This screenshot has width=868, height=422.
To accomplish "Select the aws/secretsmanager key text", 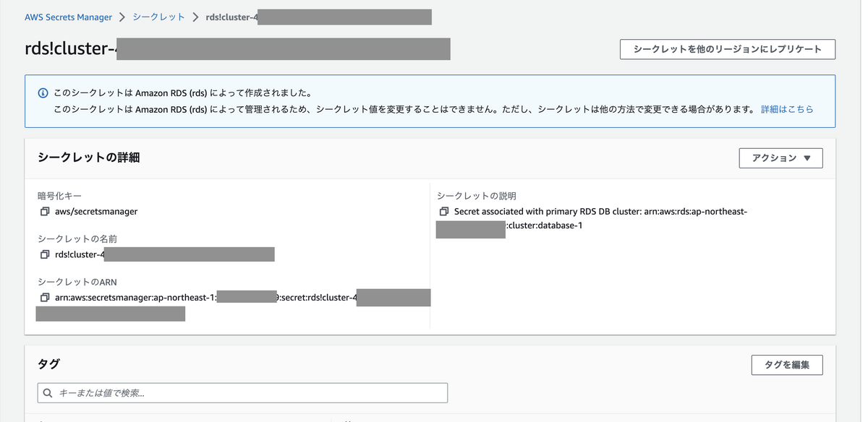I will (x=96, y=212).
